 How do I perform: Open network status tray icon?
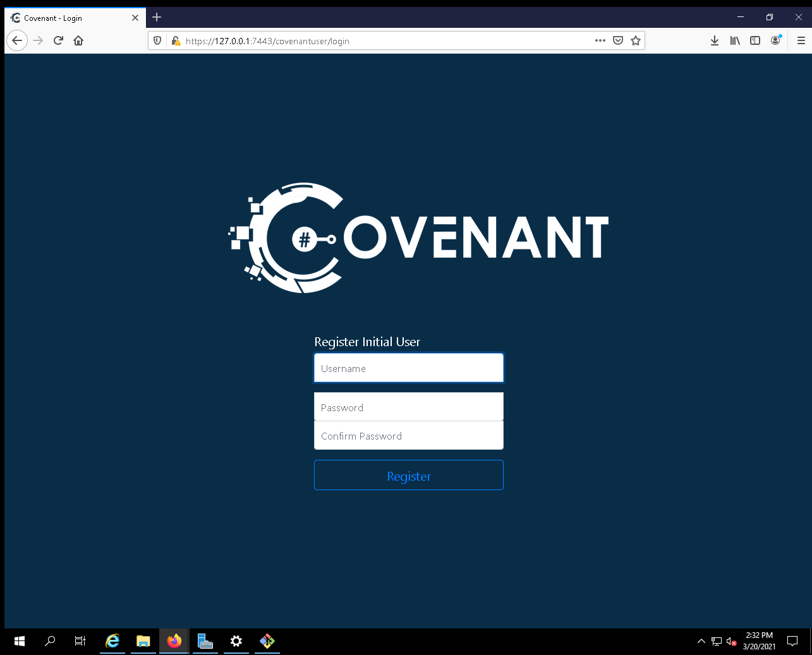coord(717,641)
